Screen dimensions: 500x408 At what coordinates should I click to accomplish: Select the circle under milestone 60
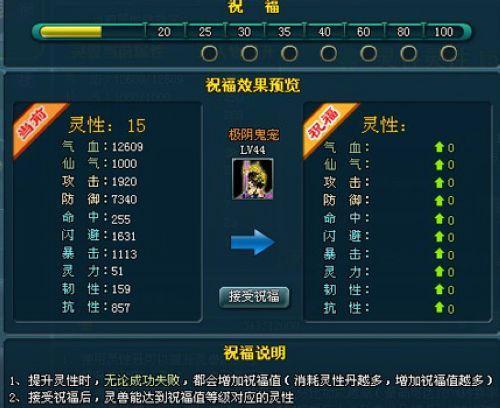tap(369, 54)
